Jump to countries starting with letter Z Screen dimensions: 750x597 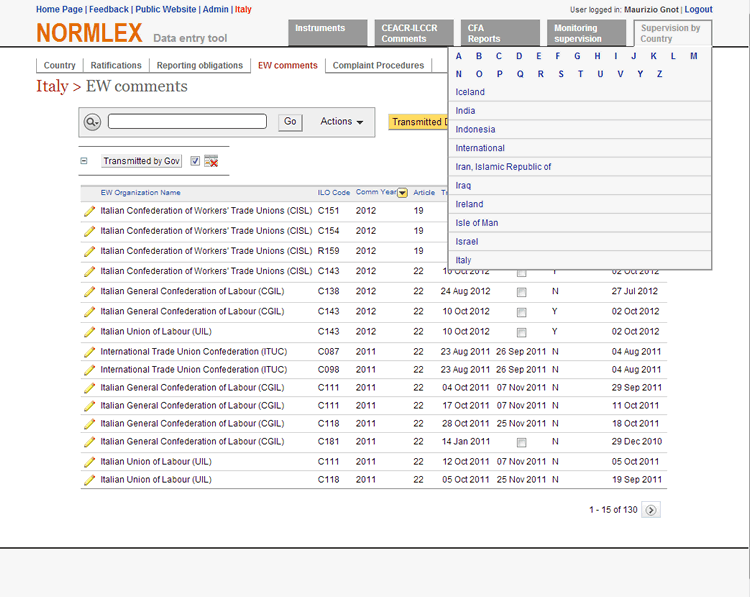point(660,74)
